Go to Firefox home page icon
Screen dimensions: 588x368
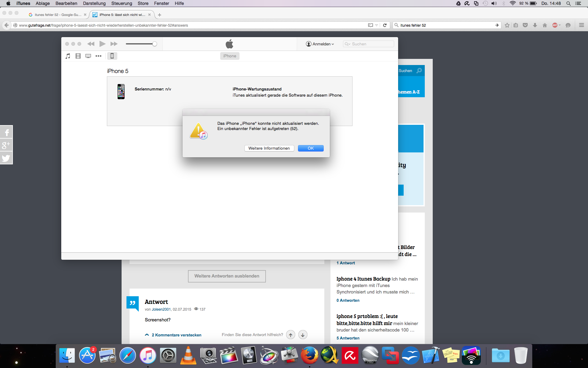tap(545, 25)
